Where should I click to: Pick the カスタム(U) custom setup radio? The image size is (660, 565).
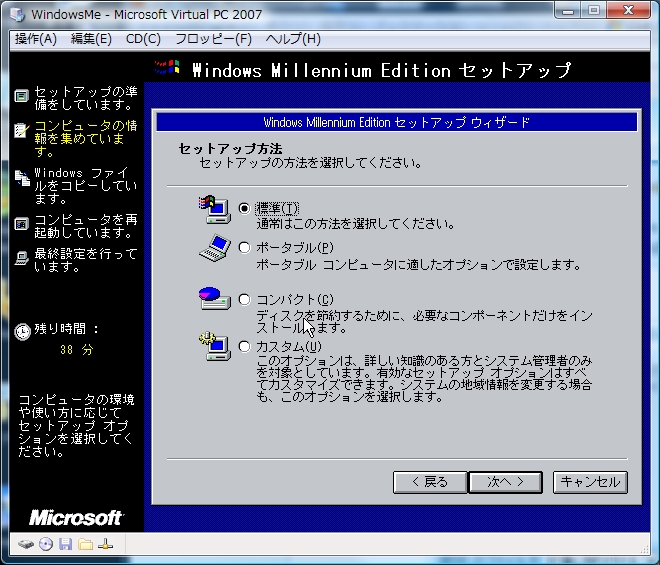[x=244, y=346]
